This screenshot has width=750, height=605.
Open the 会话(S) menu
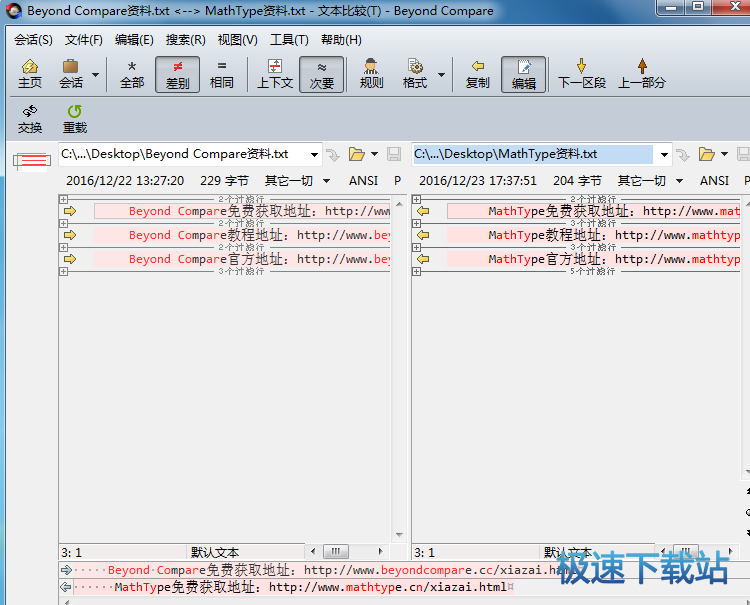(x=33, y=40)
